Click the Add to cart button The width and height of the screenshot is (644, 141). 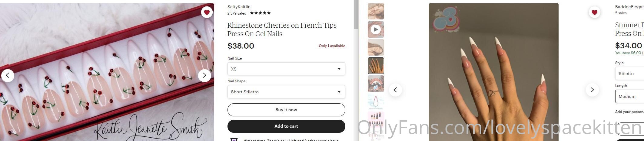(x=286, y=126)
